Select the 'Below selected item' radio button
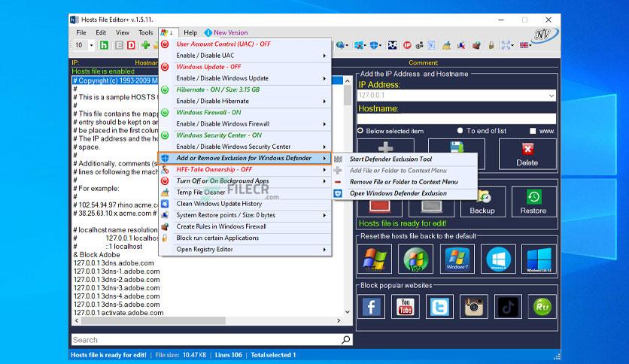 (361, 131)
